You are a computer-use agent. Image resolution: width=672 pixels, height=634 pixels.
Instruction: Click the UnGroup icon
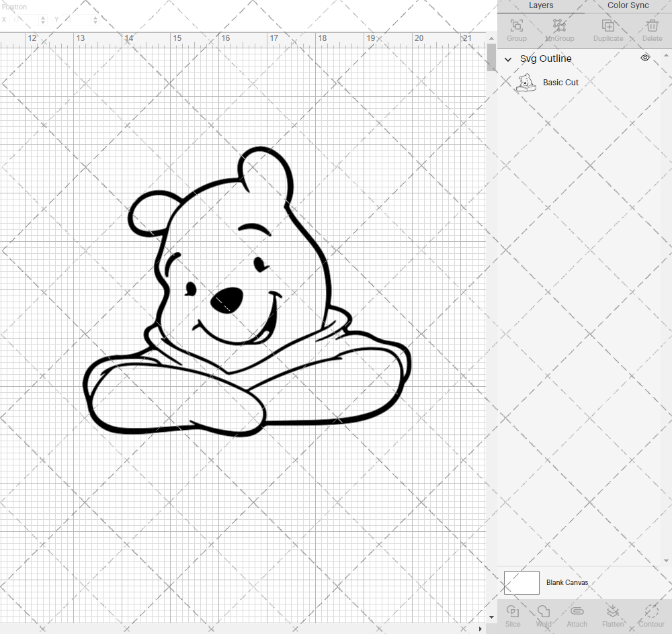[x=559, y=30]
